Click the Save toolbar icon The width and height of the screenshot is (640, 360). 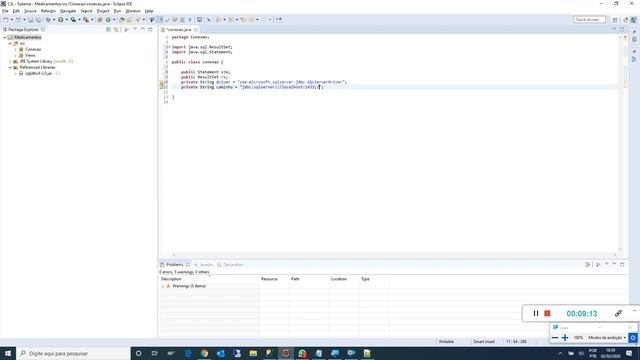point(31,20)
